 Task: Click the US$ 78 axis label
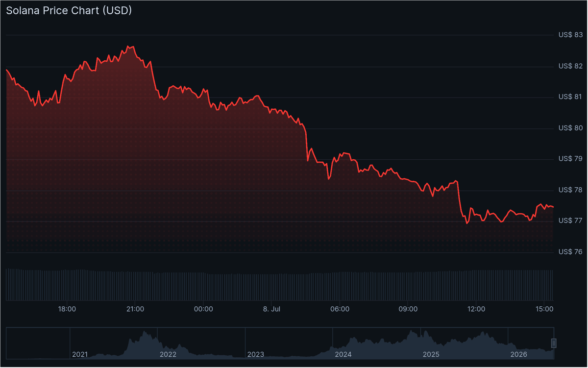570,190
